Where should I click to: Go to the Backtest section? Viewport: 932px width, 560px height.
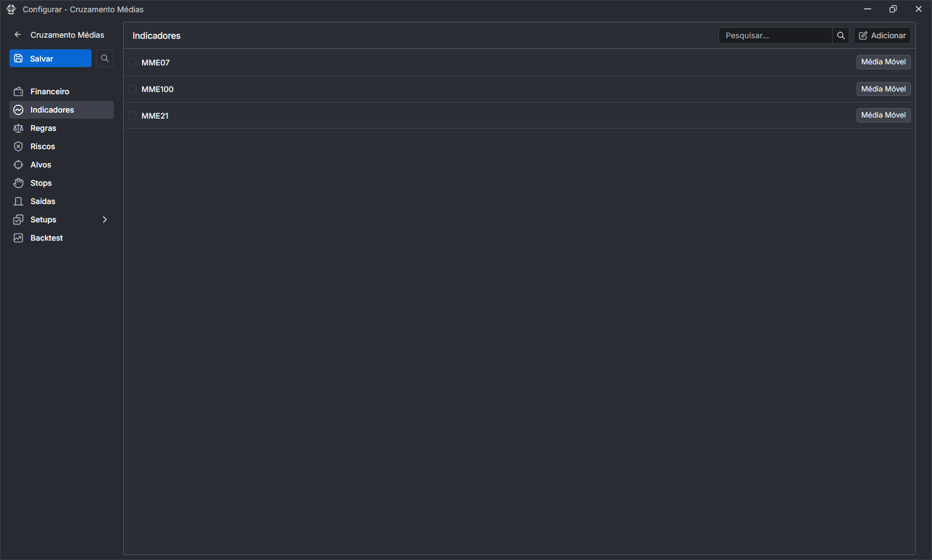(47, 238)
